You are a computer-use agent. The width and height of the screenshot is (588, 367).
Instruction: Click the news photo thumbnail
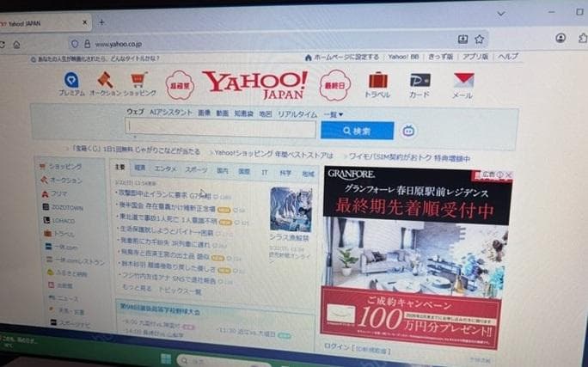coord(291,209)
